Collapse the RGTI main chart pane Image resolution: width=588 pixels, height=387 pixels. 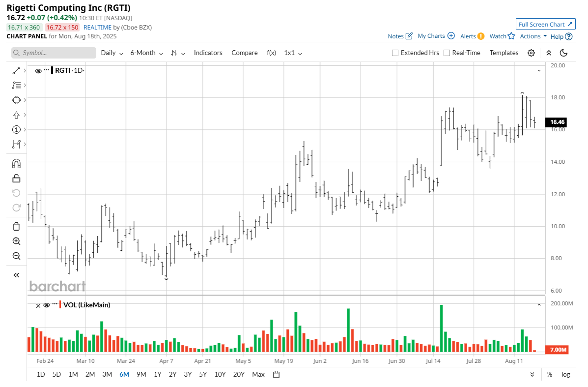coord(539,71)
